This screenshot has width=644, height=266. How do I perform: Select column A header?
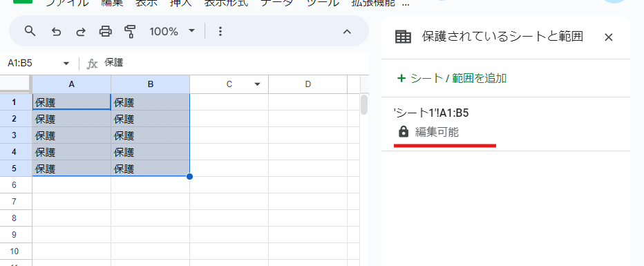[x=71, y=84]
